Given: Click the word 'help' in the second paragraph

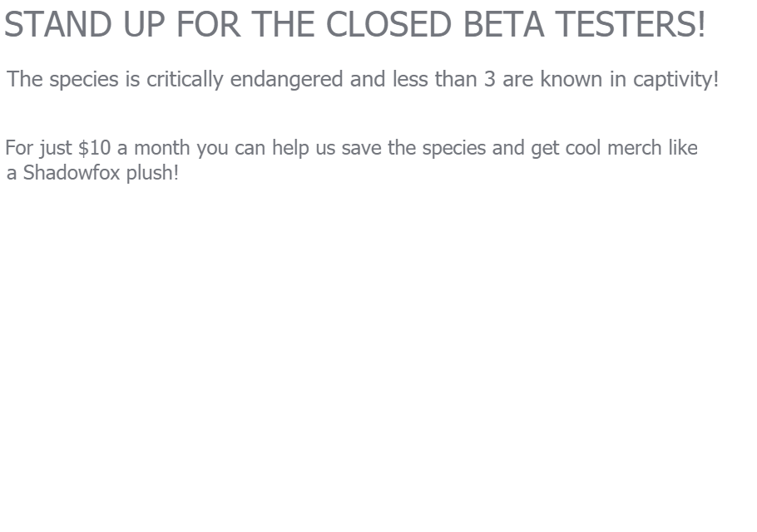Looking at the screenshot, I should click(290, 149).
